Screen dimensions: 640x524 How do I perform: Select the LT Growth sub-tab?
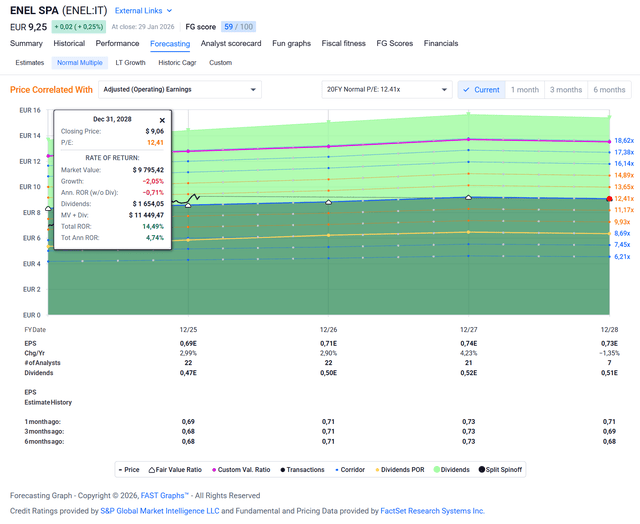(x=130, y=62)
